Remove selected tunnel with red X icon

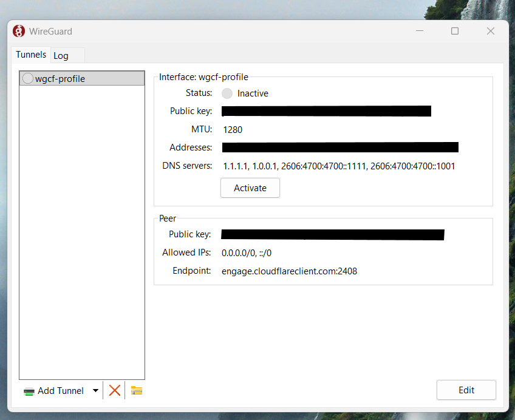click(x=115, y=390)
